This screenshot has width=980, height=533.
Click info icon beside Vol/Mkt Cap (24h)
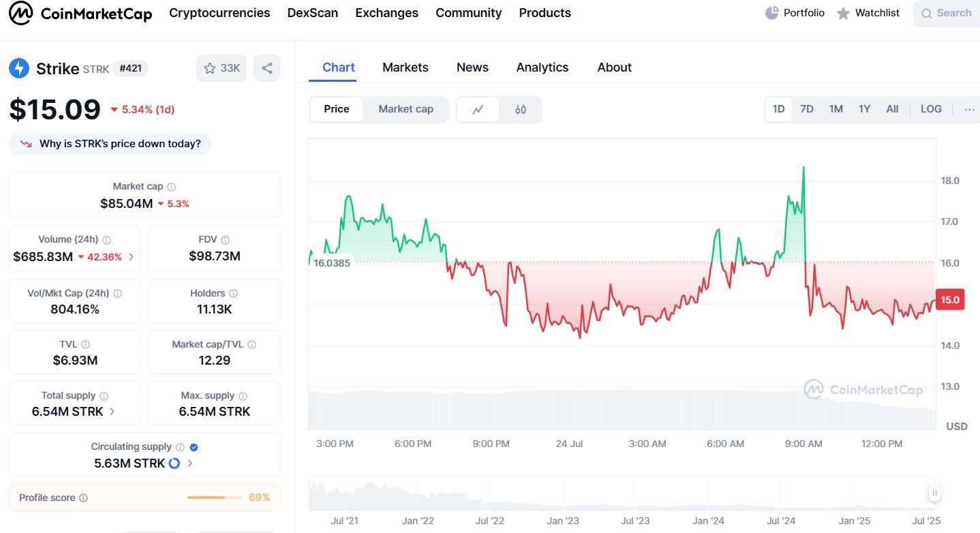[118, 294]
